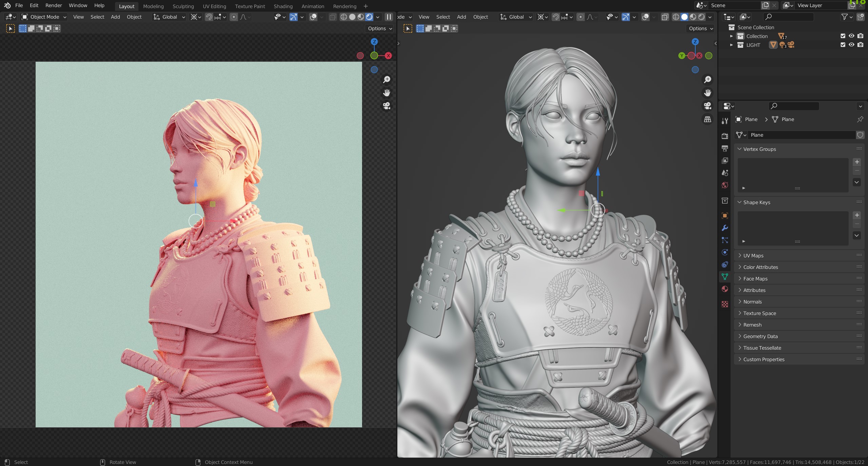
Task: Disable rendering for the LIGHT collection
Action: (860, 45)
